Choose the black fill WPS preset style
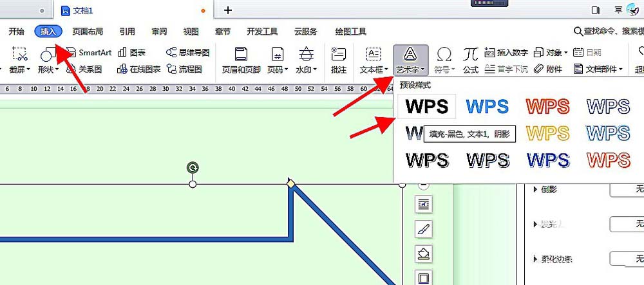Viewport: 644px width, 285px height. coord(427,107)
